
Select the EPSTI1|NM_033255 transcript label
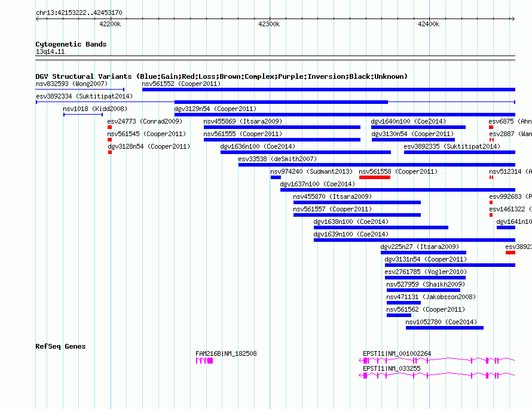[x=392, y=368]
